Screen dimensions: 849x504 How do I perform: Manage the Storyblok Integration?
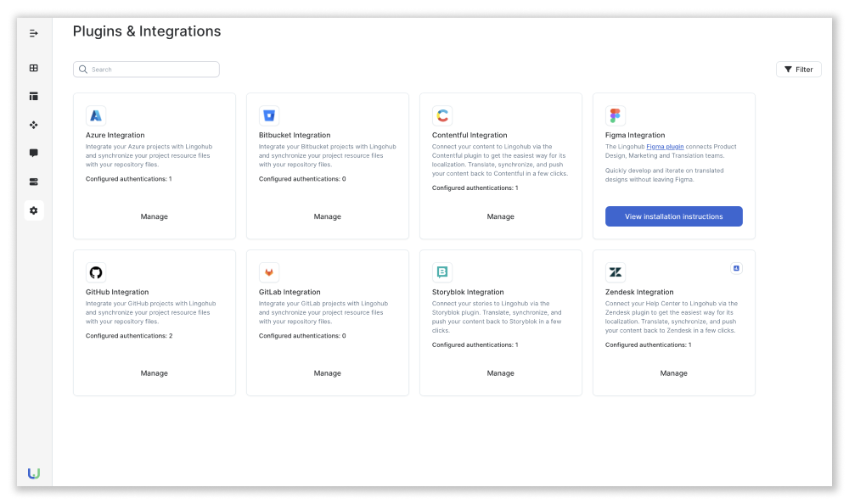(500, 373)
